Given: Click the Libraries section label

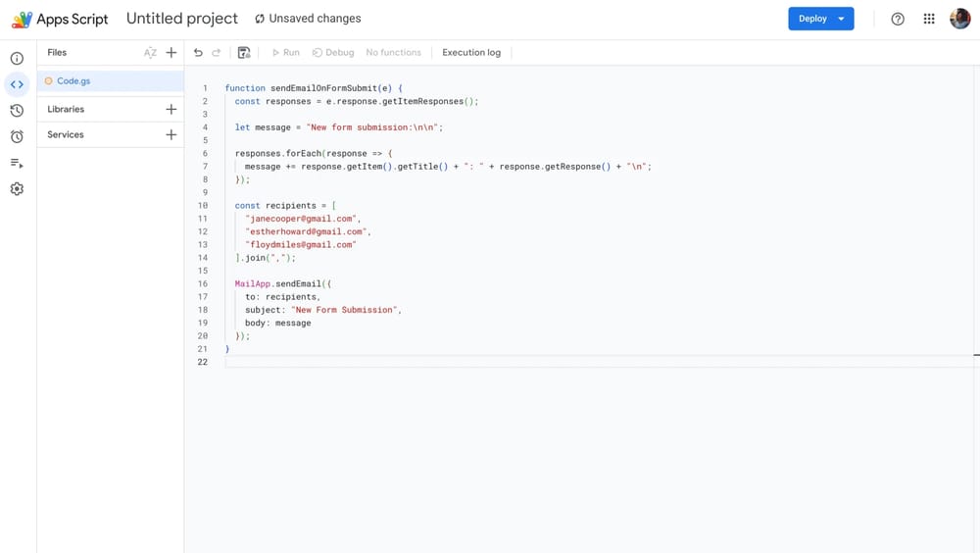Looking at the screenshot, I should click(66, 109).
